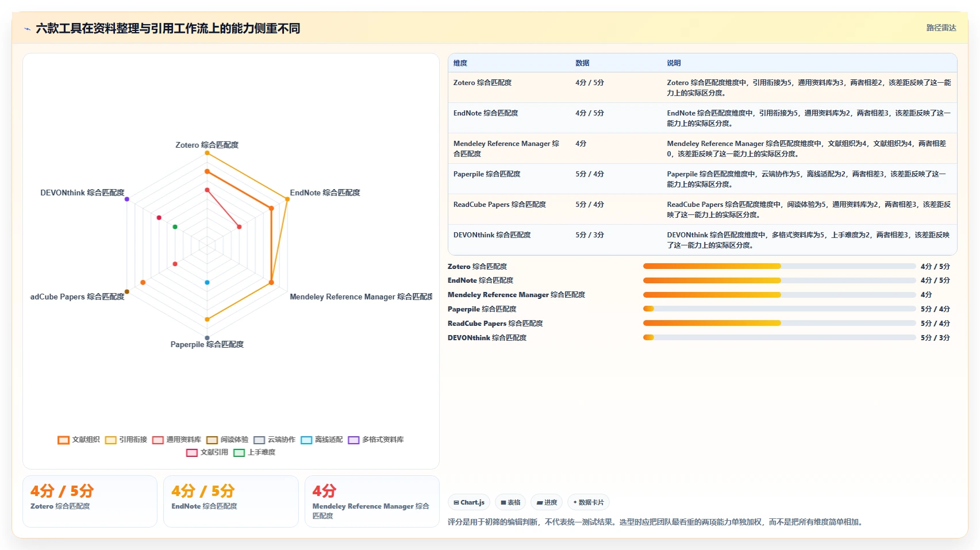Click the blue data point on Paperpile axis
This screenshot has height=550, width=980.
point(207,282)
